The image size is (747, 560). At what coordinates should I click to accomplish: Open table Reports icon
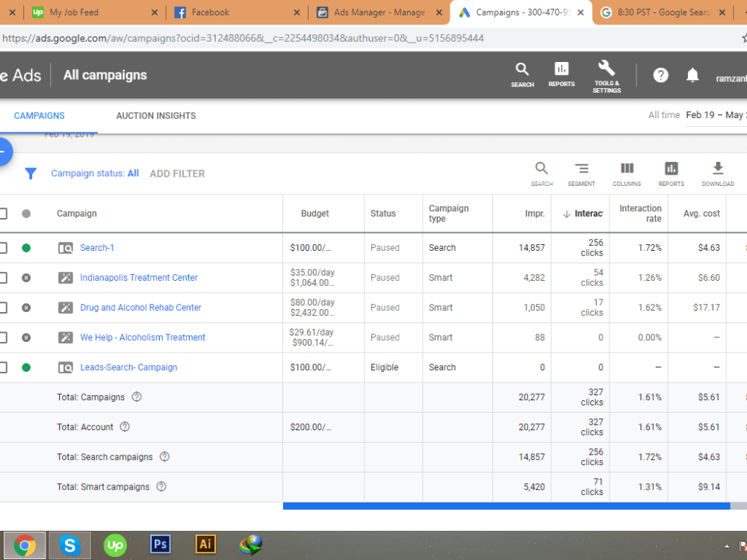click(x=672, y=174)
